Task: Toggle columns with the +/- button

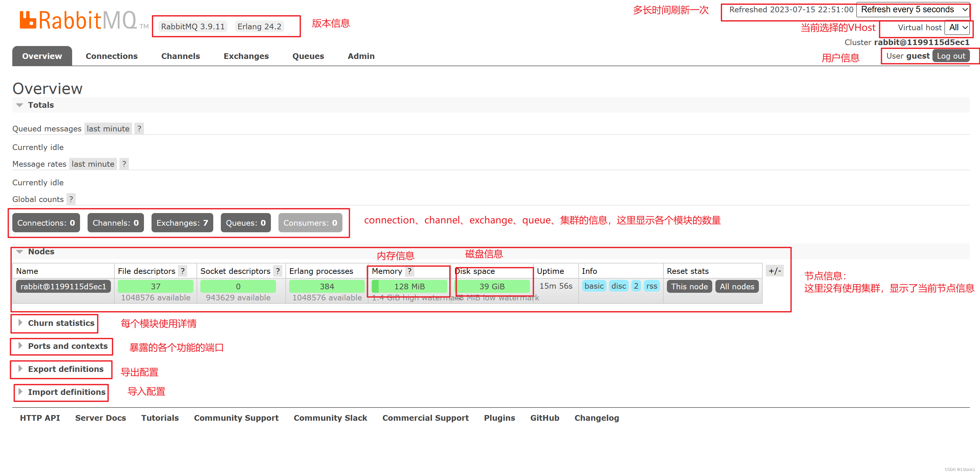Action: [775, 271]
